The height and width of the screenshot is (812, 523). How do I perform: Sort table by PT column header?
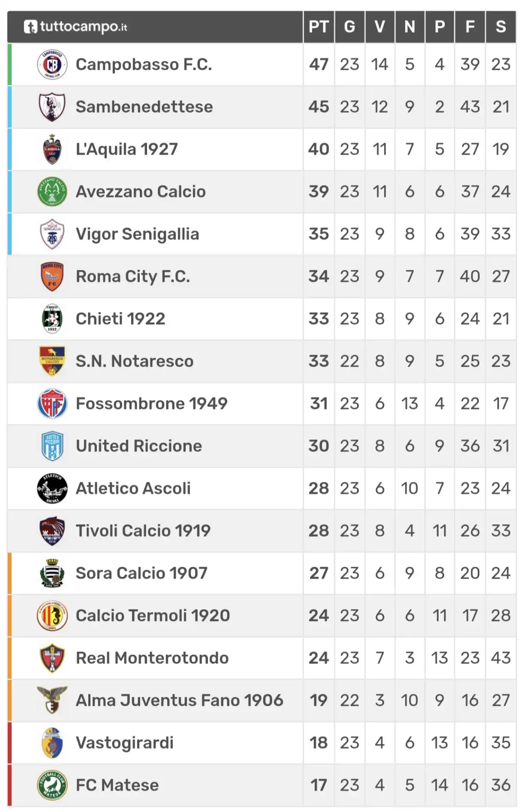click(x=319, y=27)
